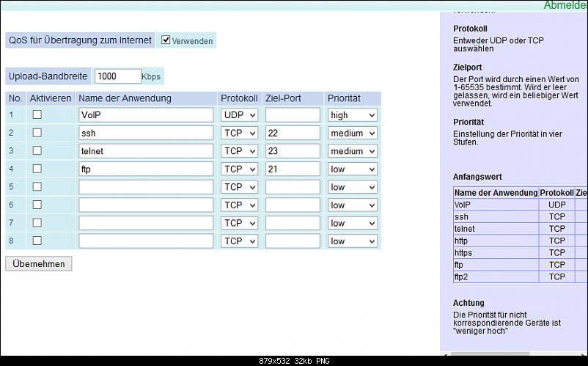Screen dimensions: 588x366
Task: Open the priority dropdown in row 6
Action: pyautogui.click(x=353, y=205)
